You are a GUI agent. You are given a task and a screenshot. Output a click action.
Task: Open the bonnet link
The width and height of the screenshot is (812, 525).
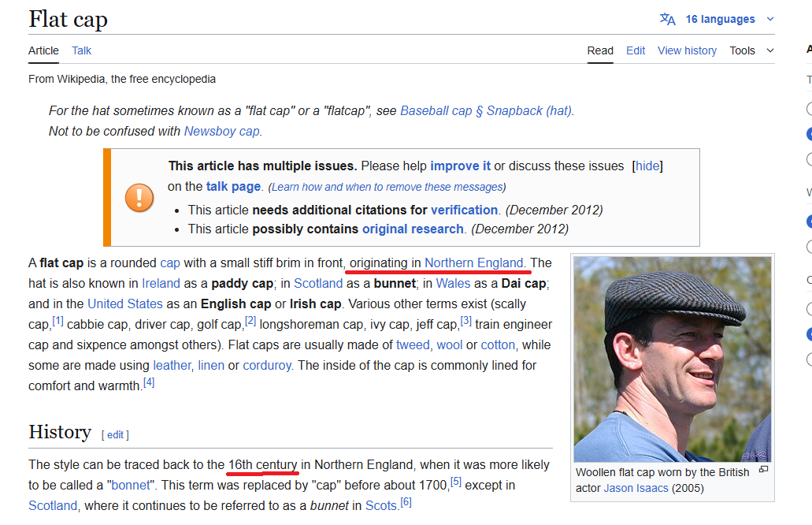coord(131,485)
